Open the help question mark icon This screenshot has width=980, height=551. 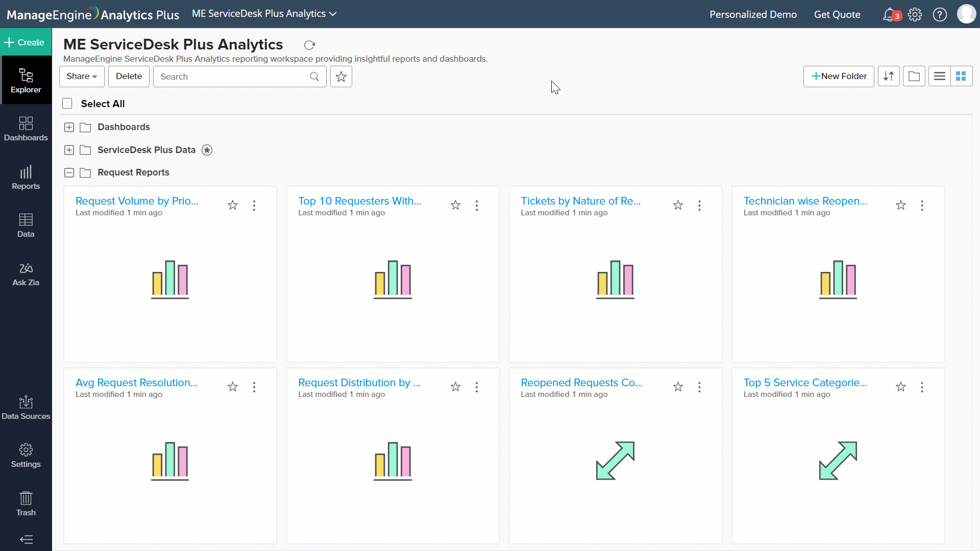click(940, 14)
